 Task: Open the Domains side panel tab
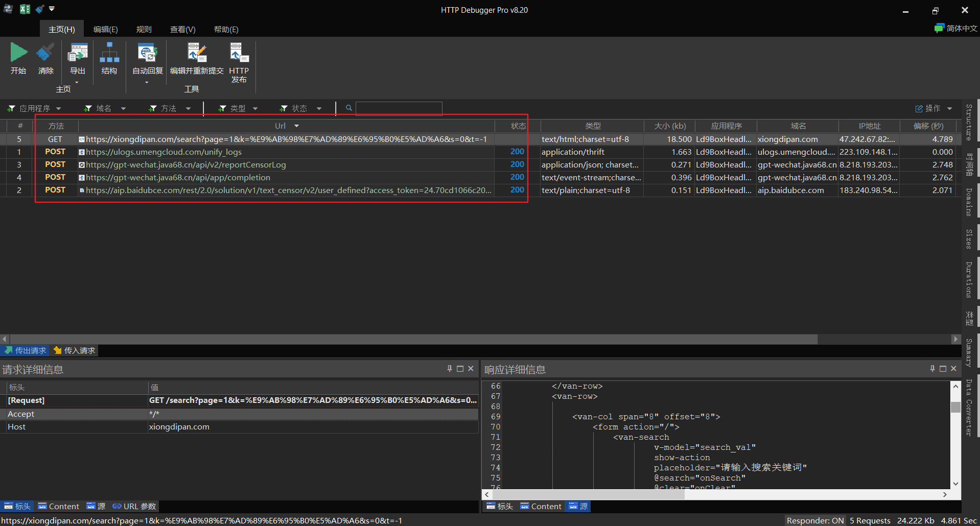(969, 202)
